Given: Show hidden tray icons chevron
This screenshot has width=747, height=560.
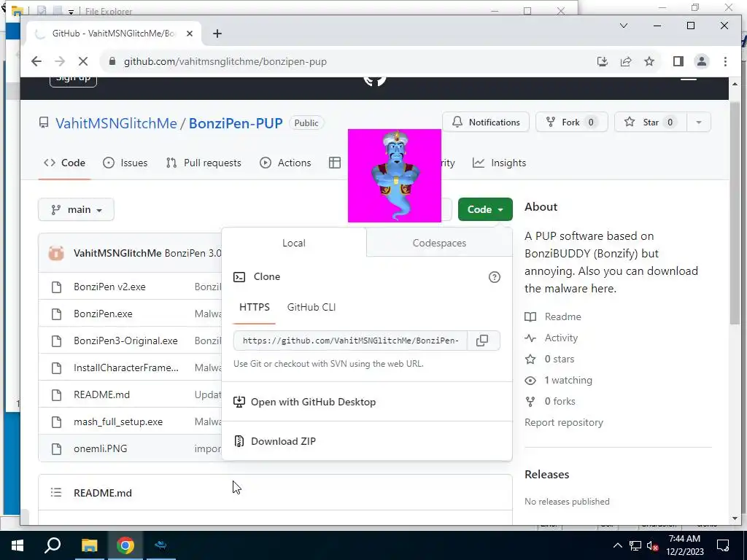Looking at the screenshot, I should point(617,545).
